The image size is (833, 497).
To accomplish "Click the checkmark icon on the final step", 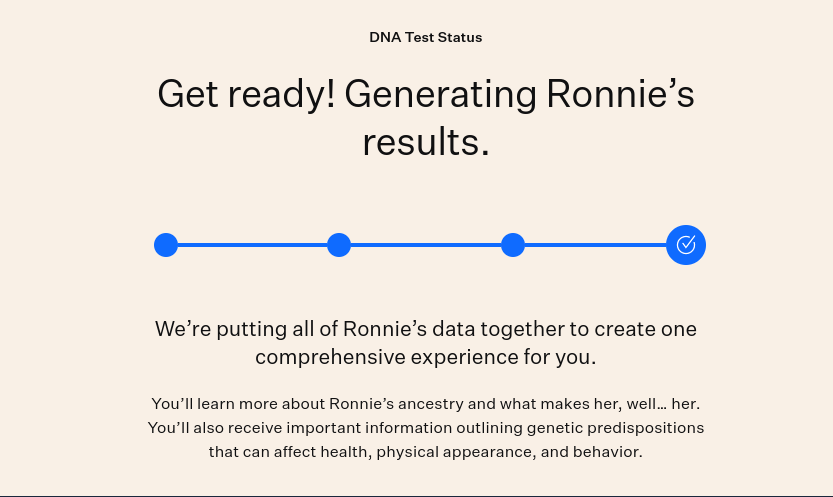I will (x=686, y=245).
